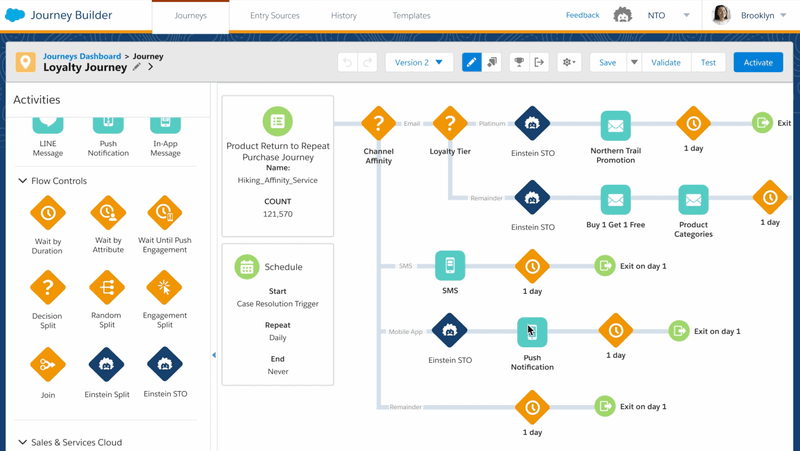Open 1 day wait after Northern Trail Promotion
The height and width of the screenshot is (451, 800).
coord(693,123)
